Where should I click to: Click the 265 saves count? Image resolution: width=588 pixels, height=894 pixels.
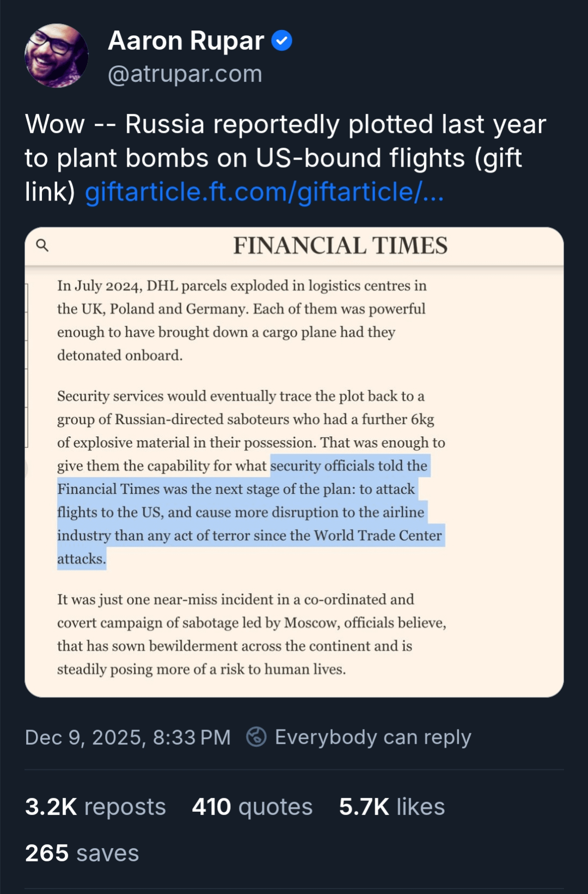point(82,853)
